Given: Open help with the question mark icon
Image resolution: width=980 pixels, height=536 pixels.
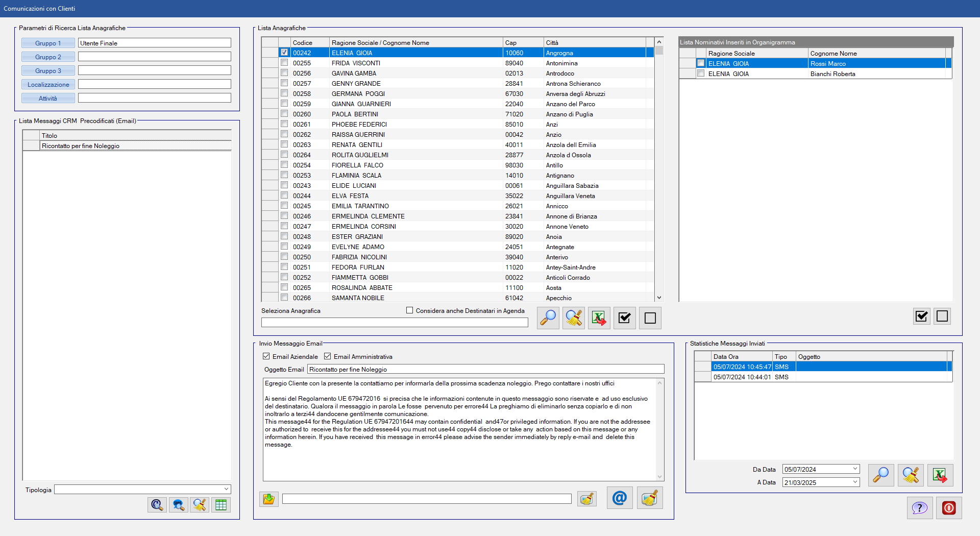Looking at the screenshot, I should click(920, 508).
